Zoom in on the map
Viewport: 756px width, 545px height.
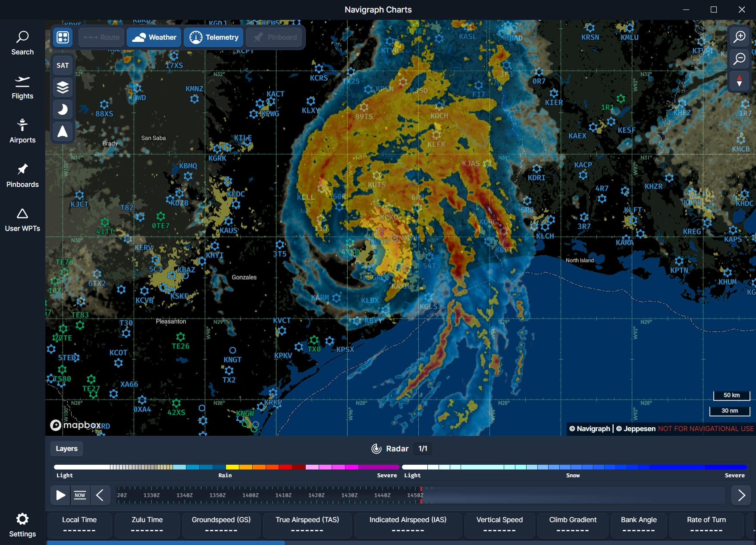pos(740,37)
